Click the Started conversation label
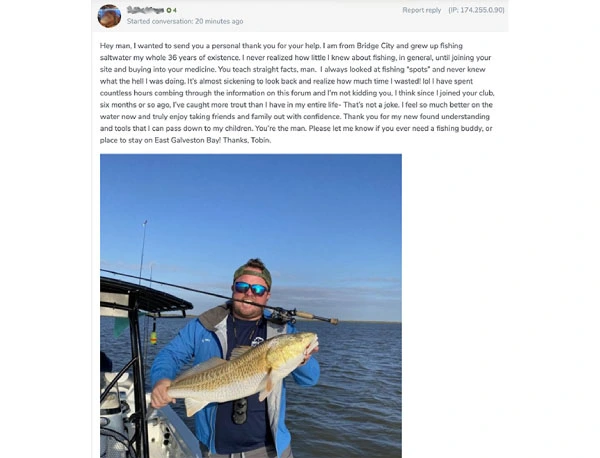This screenshot has height=458, width=600. [x=160, y=21]
